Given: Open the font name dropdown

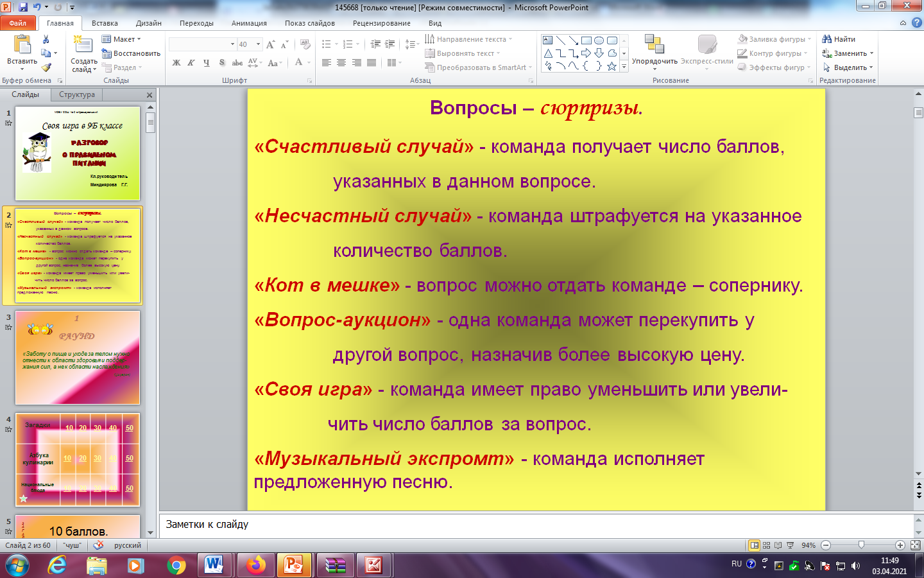Looking at the screenshot, I should coord(232,44).
